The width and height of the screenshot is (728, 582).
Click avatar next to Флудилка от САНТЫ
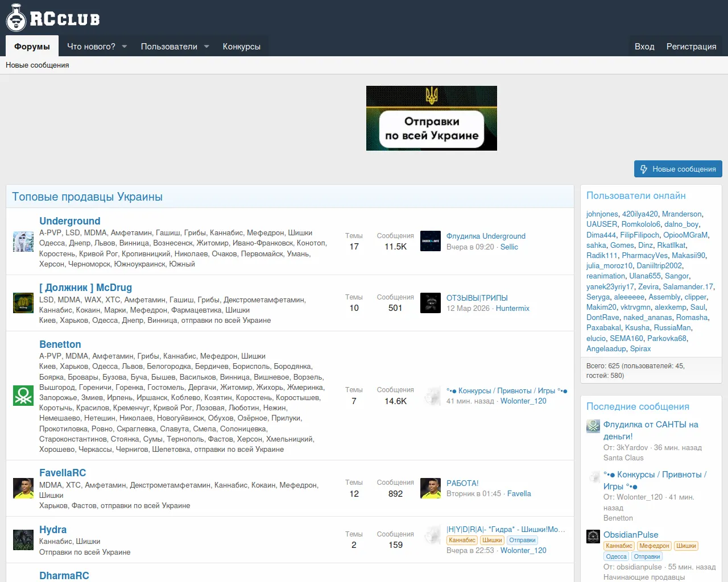click(593, 426)
